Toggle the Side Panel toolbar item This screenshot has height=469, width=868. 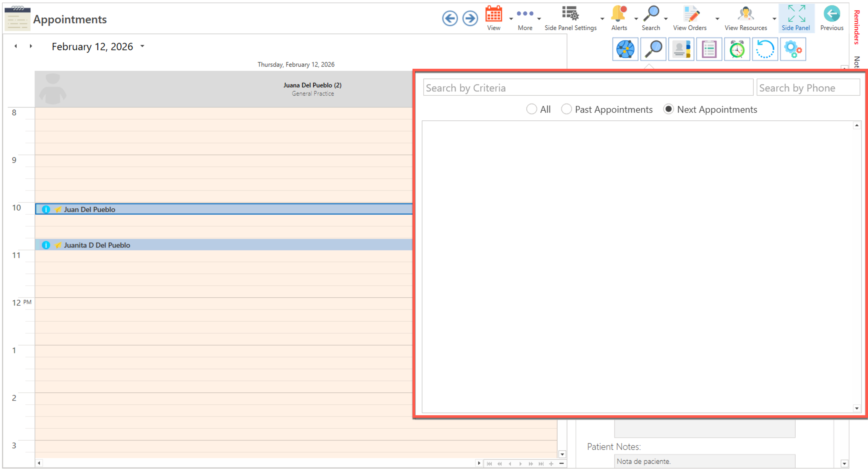coord(796,18)
